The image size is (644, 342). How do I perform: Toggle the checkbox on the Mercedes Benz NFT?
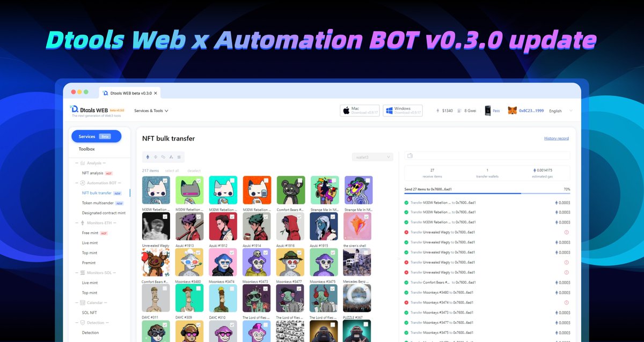click(x=367, y=253)
